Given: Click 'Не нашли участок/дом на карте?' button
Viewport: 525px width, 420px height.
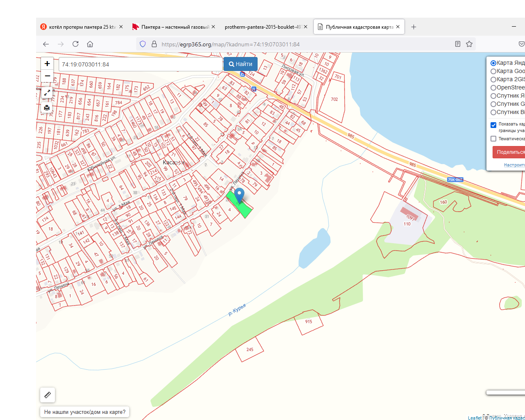Looking at the screenshot, I should point(85,412).
